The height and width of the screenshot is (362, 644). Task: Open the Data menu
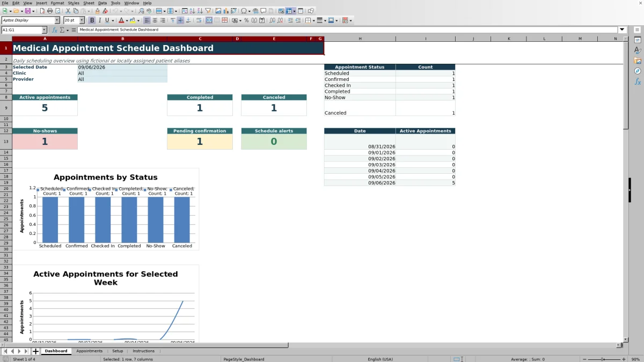click(x=102, y=3)
